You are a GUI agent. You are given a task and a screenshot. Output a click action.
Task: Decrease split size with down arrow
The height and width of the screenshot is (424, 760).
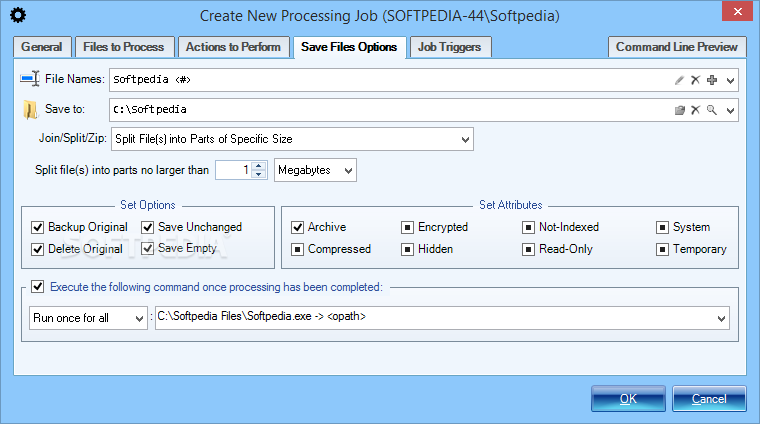(259, 174)
